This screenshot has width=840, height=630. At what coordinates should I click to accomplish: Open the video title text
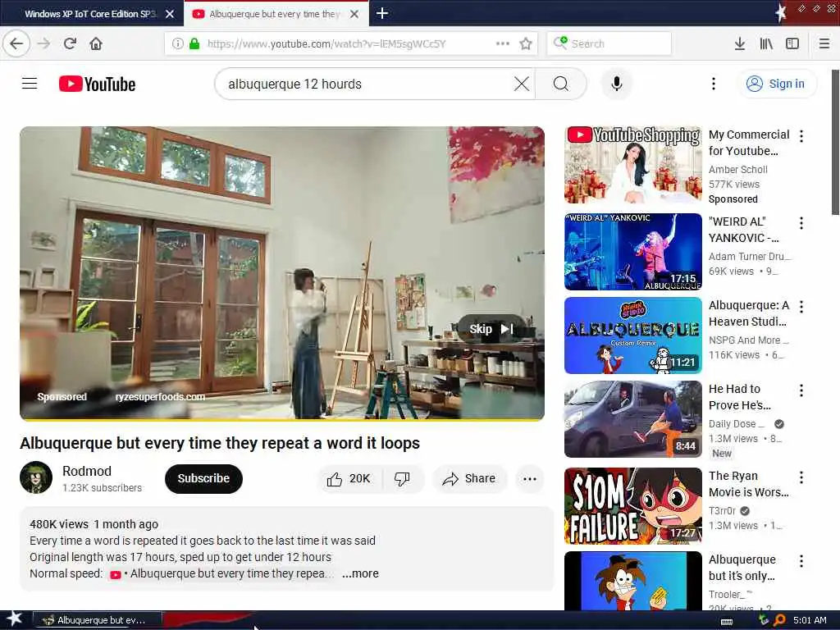click(220, 443)
